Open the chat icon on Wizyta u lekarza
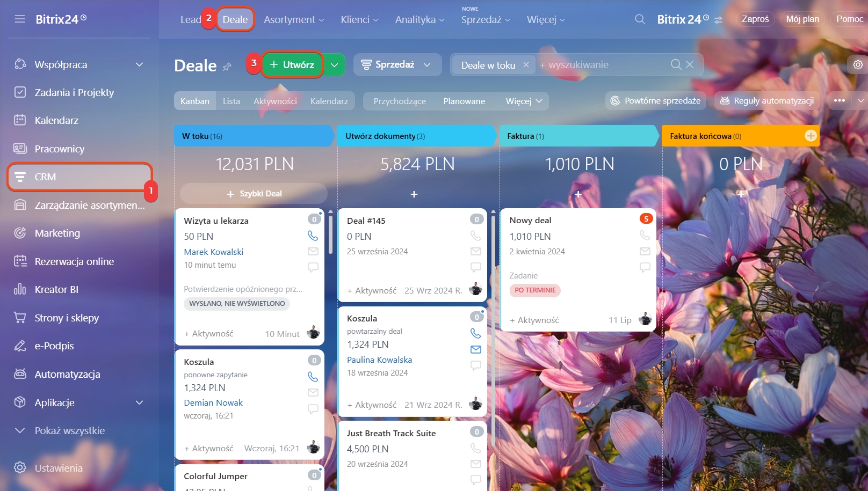 tap(313, 267)
